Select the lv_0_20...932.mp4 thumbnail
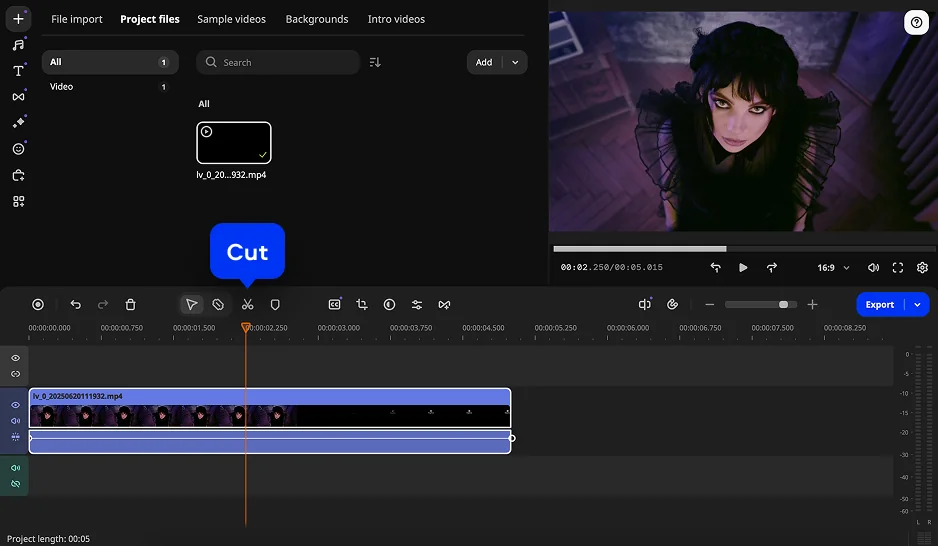The height and width of the screenshot is (546, 938). coord(234,143)
